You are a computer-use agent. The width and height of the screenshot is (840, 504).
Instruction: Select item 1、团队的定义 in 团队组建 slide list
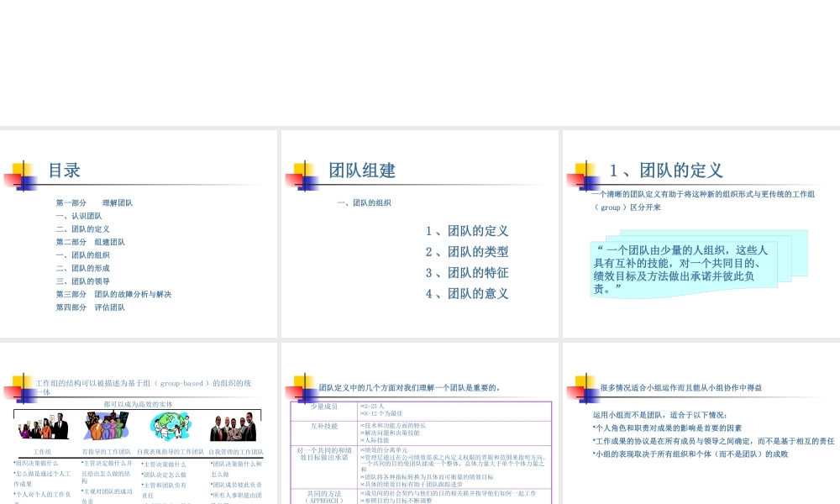466,231
